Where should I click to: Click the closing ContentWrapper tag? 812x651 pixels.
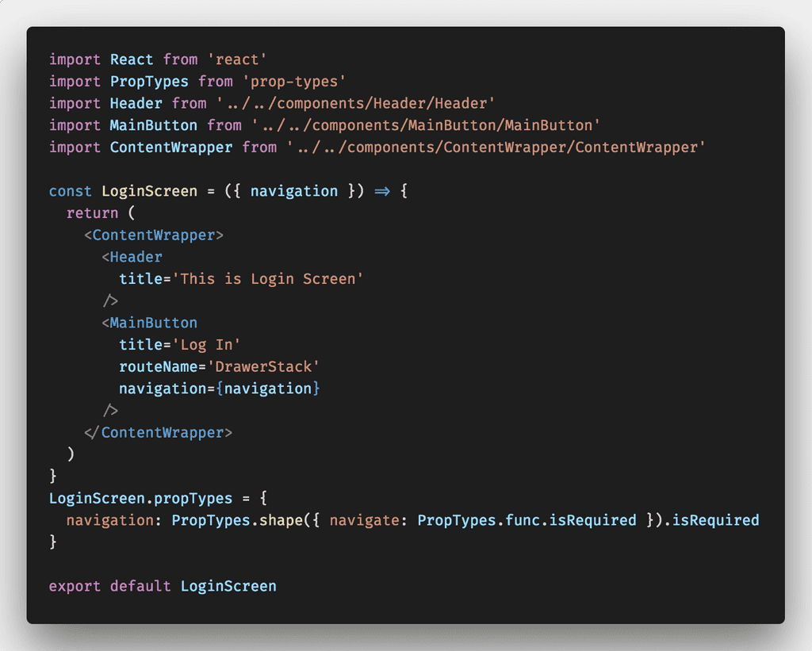point(159,432)
